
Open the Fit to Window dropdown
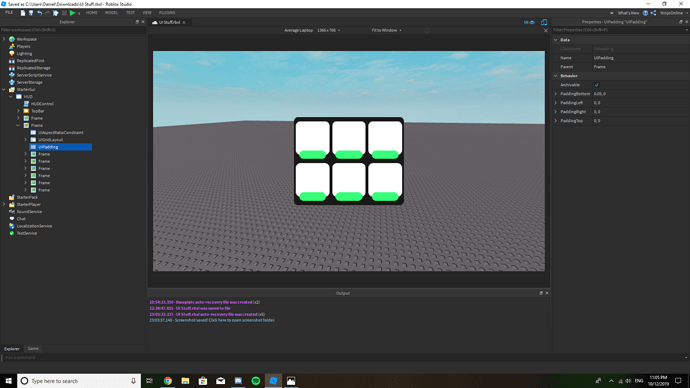[386, 30]
